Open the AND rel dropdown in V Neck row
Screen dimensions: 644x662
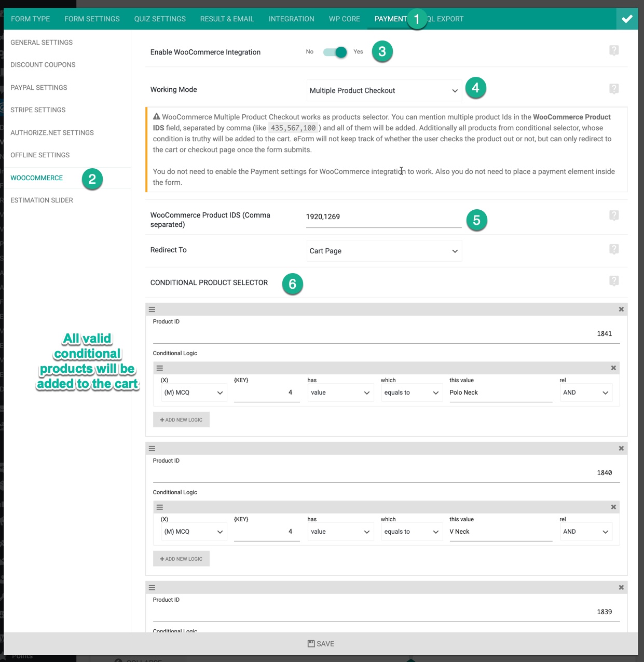586,532
